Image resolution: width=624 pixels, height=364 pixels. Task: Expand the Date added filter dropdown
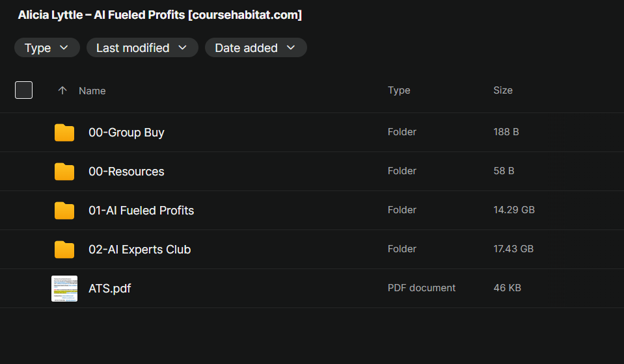tap(256, 47)
